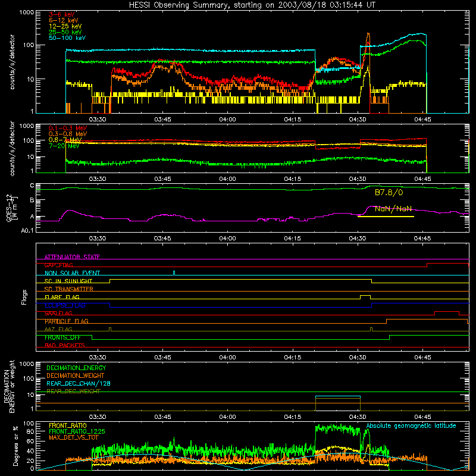Click the 25-50 keV legend entry

click(65, 32)
